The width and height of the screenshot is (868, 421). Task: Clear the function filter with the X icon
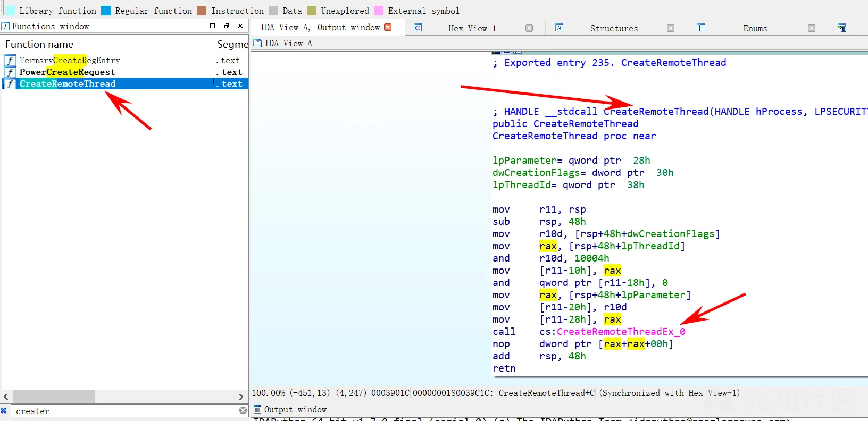click(x=243, y=410)
